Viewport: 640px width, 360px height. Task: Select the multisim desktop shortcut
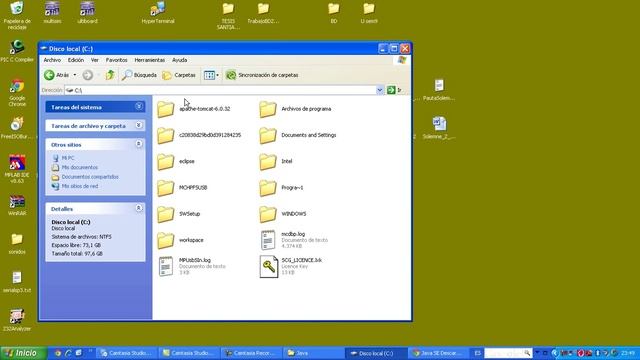tap(52, 12)
